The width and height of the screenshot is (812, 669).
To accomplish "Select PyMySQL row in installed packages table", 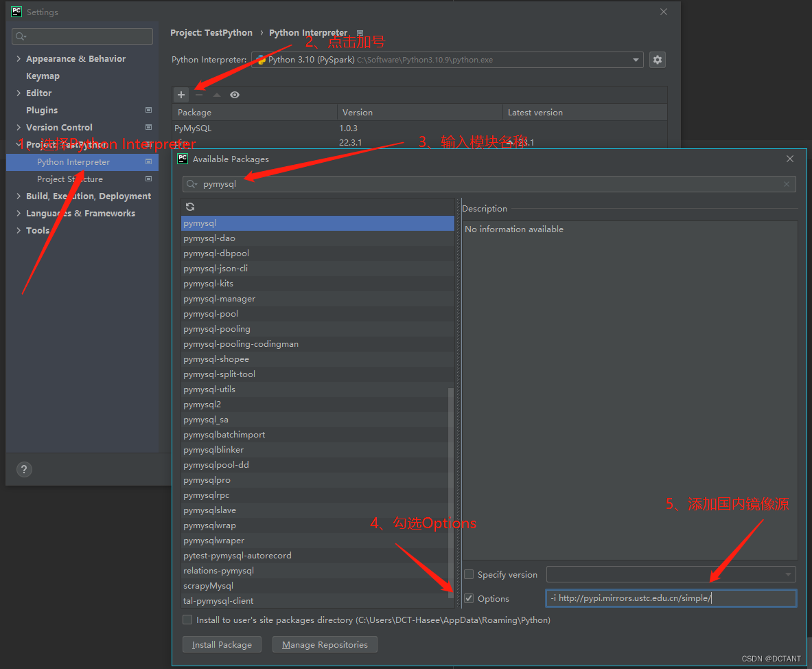I will click(x=419, y=128).
